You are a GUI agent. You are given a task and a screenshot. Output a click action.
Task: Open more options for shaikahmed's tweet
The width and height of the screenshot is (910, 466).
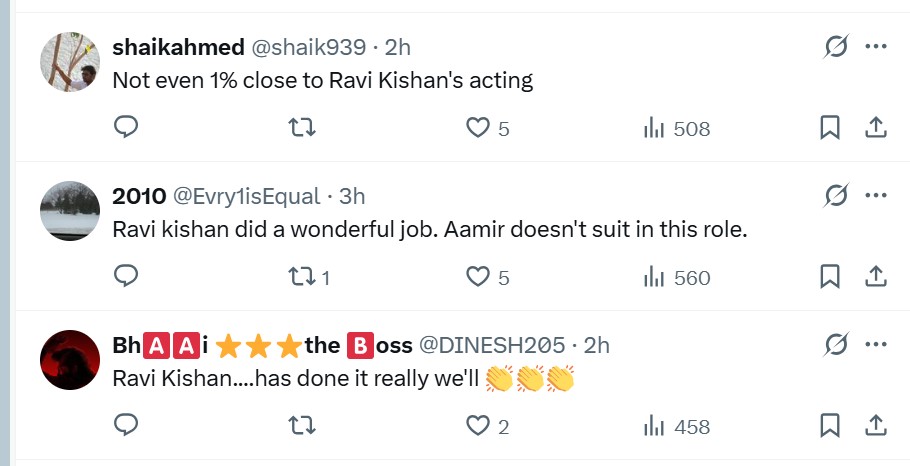[x=875, y=47]
